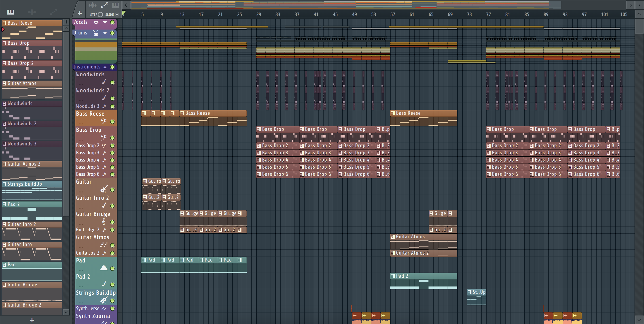Click the Guita..os 2 track name
Image resolution: width=644 pixels, height=324 pixels.
(87, 253)
